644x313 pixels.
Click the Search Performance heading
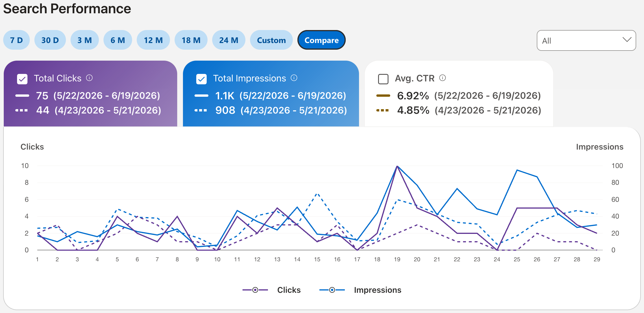pyautogui.click(x=67, y=9)
